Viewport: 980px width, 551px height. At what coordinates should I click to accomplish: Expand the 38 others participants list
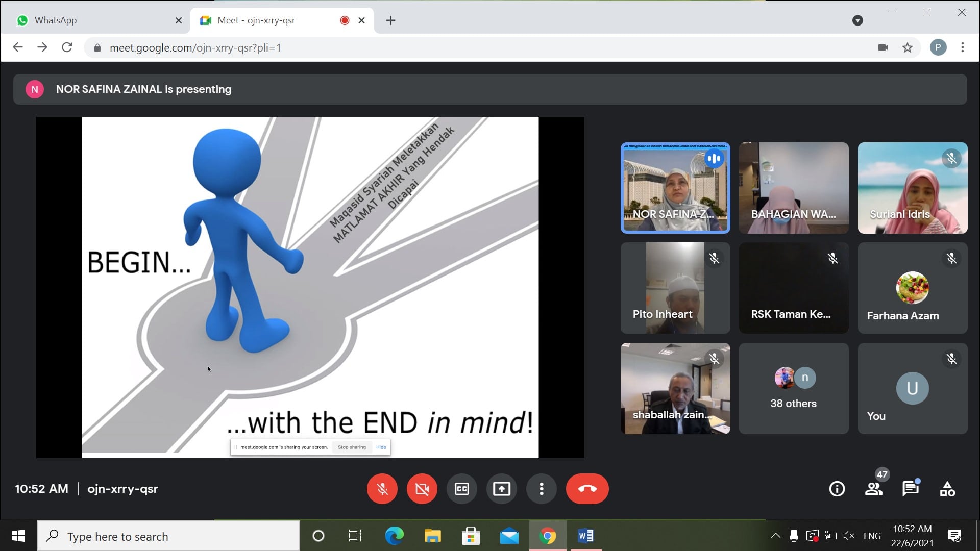click(x=794, y=389)
